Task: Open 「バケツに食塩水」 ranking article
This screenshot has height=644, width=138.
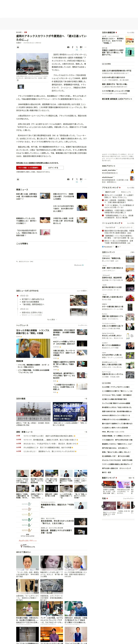Action: [119, 206]
